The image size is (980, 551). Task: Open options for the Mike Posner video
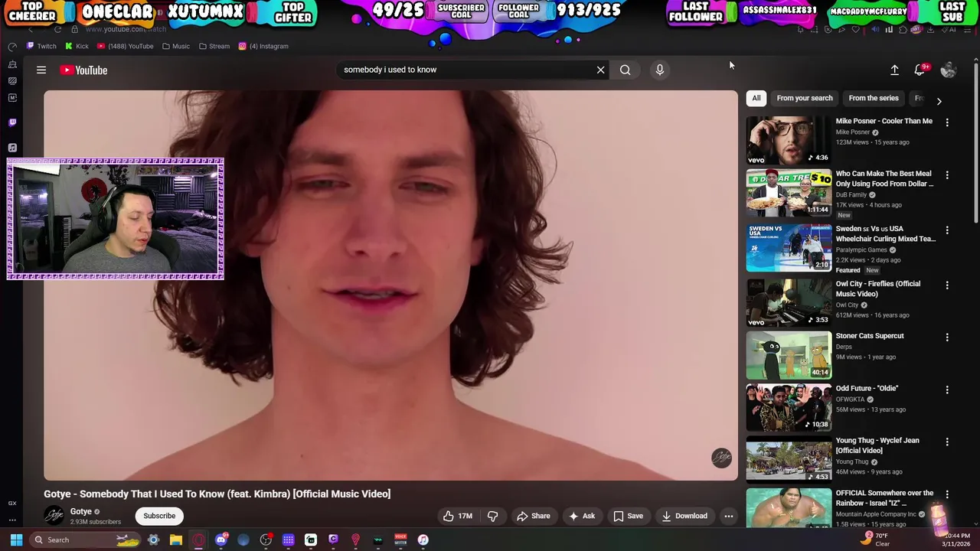tap(947, 122)
